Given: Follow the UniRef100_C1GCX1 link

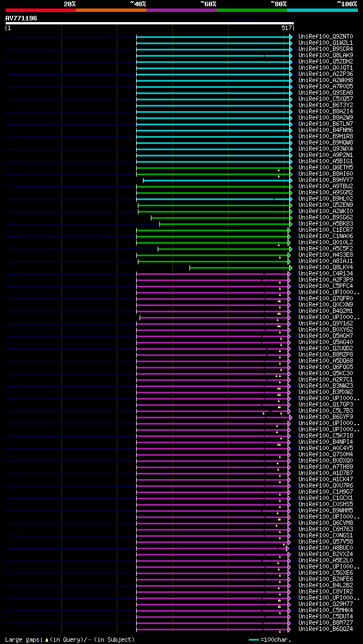Looking at the screenshot, I should (x=326, y=498).
